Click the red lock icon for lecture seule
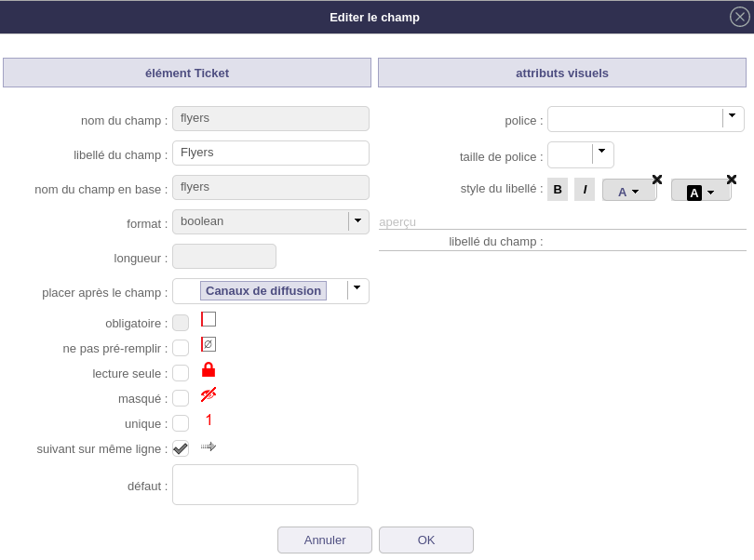 click(x=209, y=370)
